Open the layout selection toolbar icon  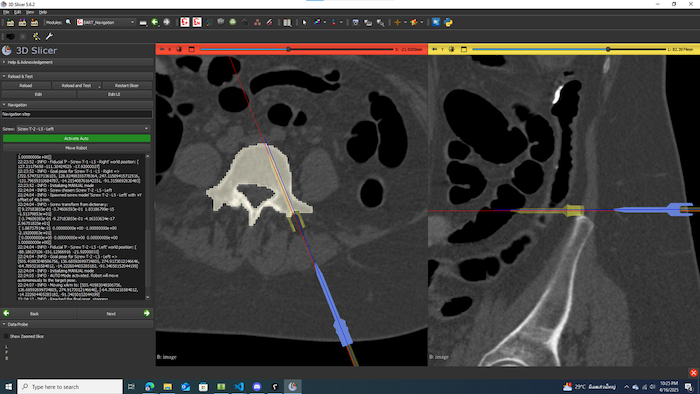287,22
